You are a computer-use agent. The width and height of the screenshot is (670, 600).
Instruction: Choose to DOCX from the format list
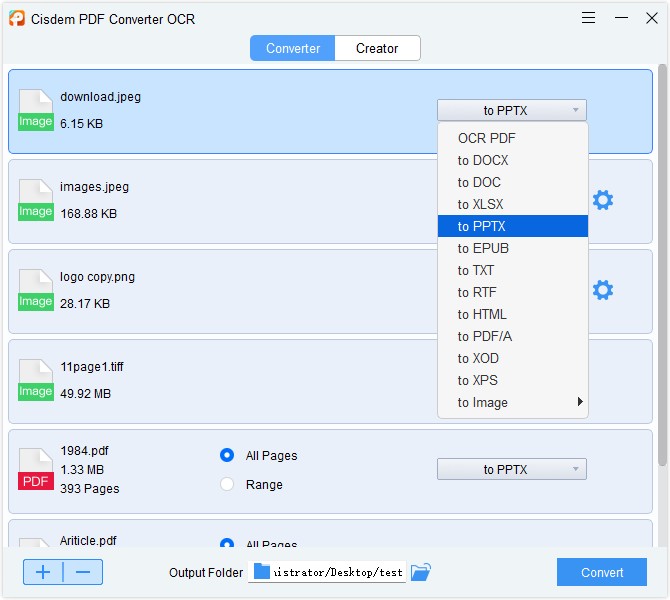513,160
